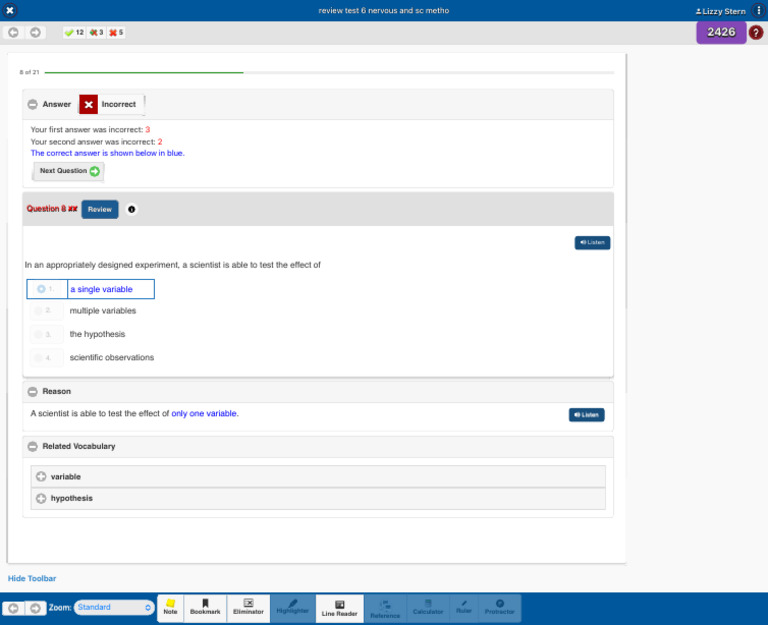Screen dimensions: 768x625
Task: Listen to the question text
Action: [592, 242]
